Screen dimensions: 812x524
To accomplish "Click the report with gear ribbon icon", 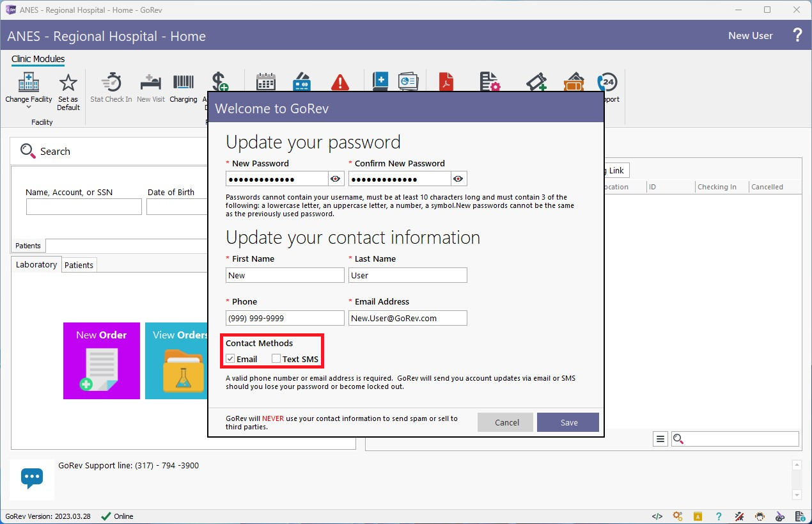I will [490, 82].
